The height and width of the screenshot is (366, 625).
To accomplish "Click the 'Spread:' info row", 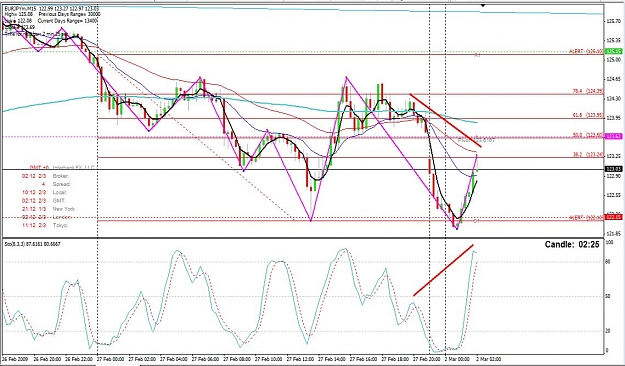I will (56, 184).
